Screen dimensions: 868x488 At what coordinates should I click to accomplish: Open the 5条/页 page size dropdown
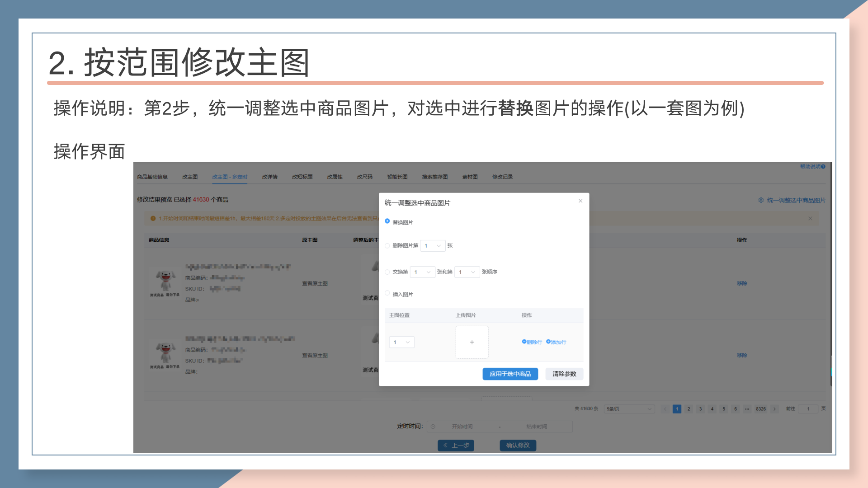(x=629, y=409)
